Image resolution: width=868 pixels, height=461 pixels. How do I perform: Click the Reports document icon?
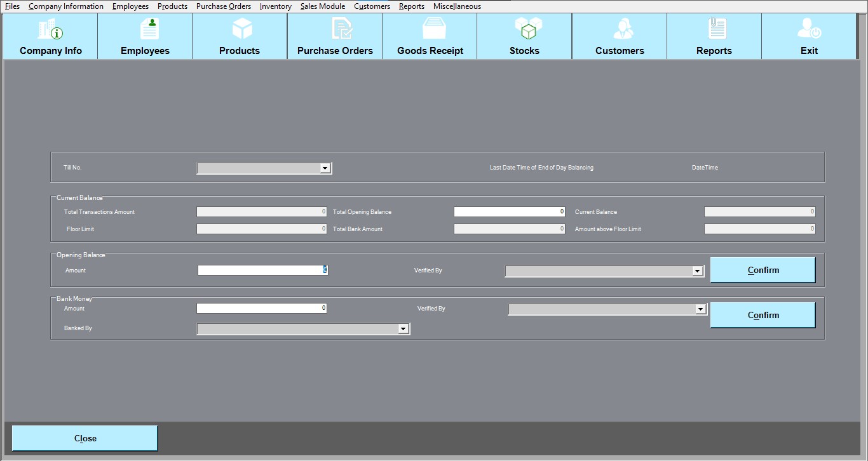click(x=714, y=29)
